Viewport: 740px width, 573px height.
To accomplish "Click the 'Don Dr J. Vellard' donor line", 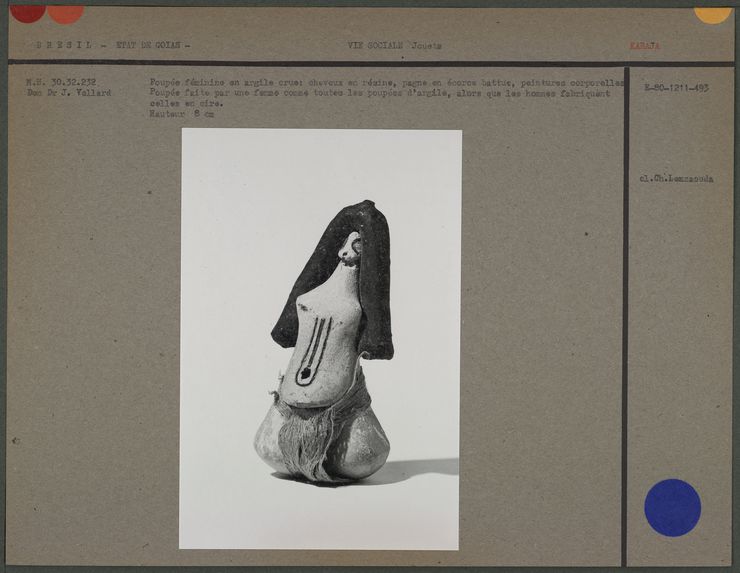I will pos(70,93).
